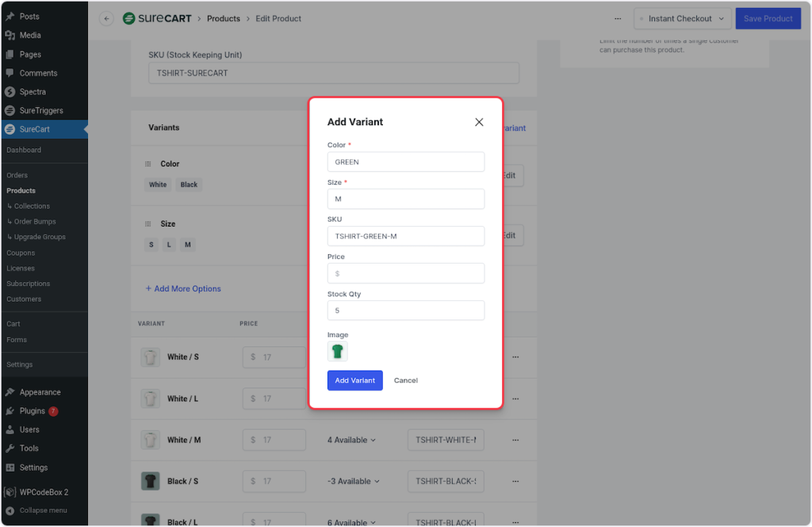Click the Spectra icon in the sidebar
This screenshot has height=527, width=812.
(10, 92)
